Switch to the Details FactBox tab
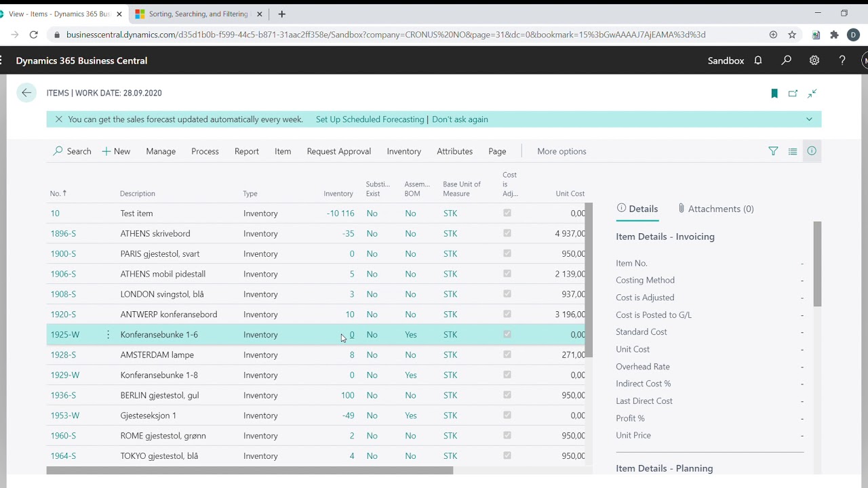Viewport: 868px width, 488px height. point(637,209)
